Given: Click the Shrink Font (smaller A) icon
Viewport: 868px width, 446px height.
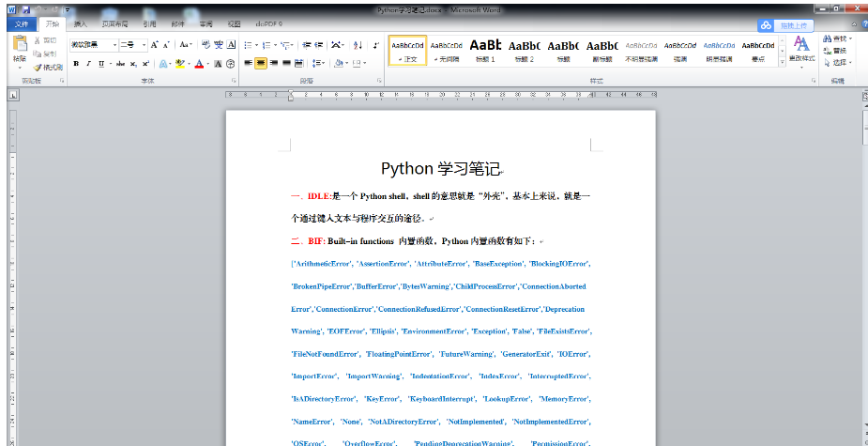Looking at the screenshot, I should [166, 45].
